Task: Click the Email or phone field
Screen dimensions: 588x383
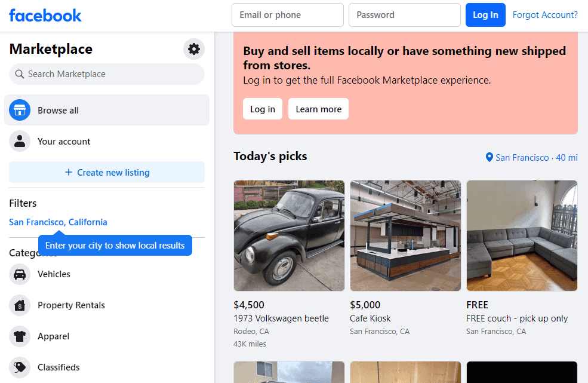Action: pyautogui.click(x=287, y=15)
